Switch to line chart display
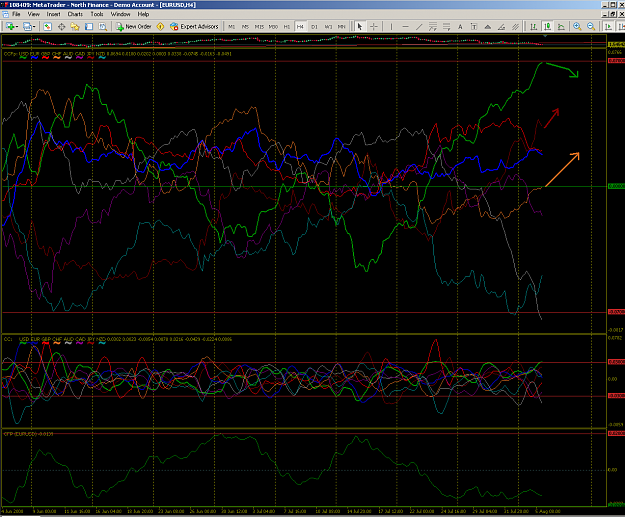 pos(561,26)
